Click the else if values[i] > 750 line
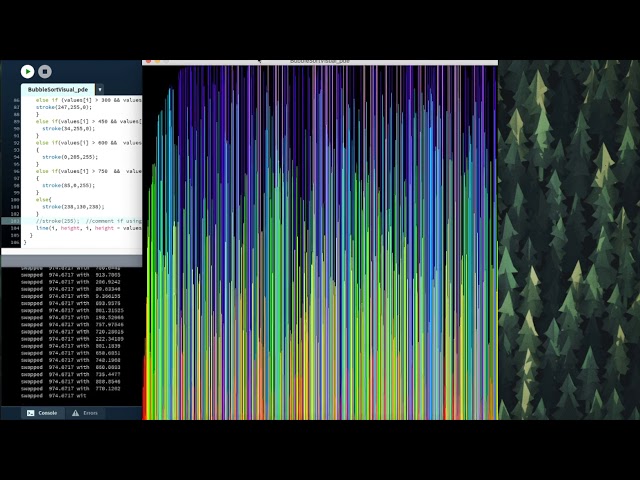640x480 pixels. click(89, 171)
